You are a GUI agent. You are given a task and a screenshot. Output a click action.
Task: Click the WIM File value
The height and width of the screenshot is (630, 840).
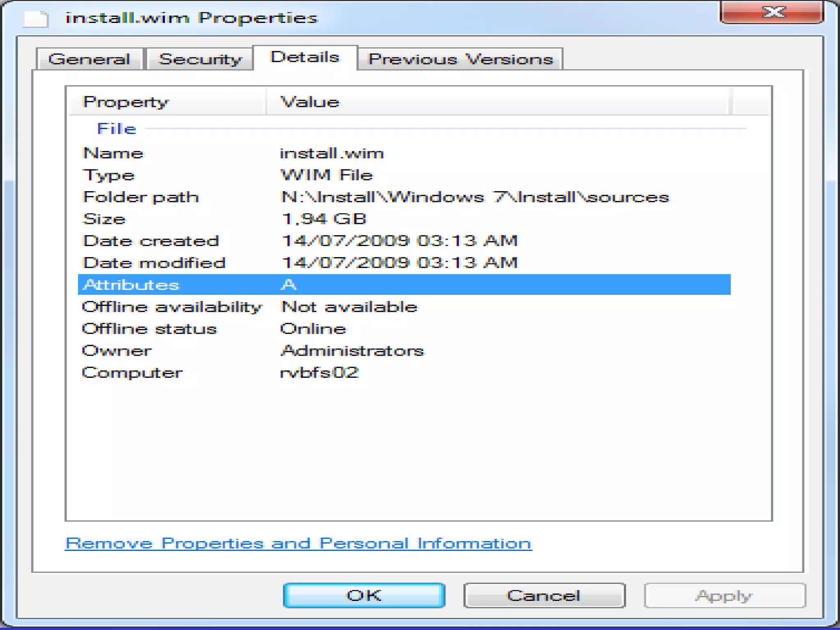pos(327,175)
